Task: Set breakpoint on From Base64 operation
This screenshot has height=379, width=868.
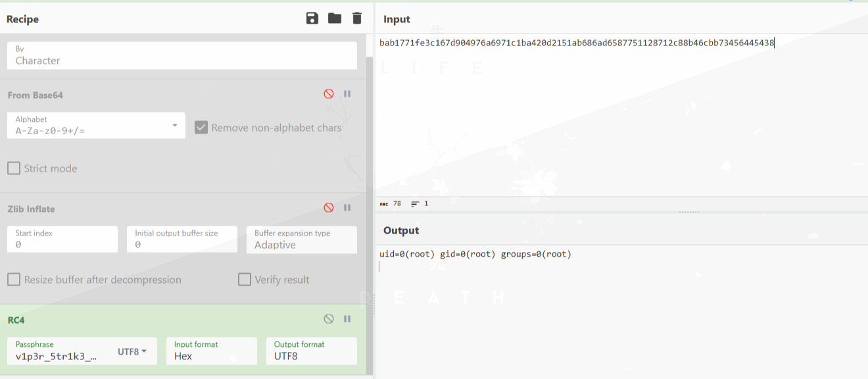Action: (x=347, y=94)
